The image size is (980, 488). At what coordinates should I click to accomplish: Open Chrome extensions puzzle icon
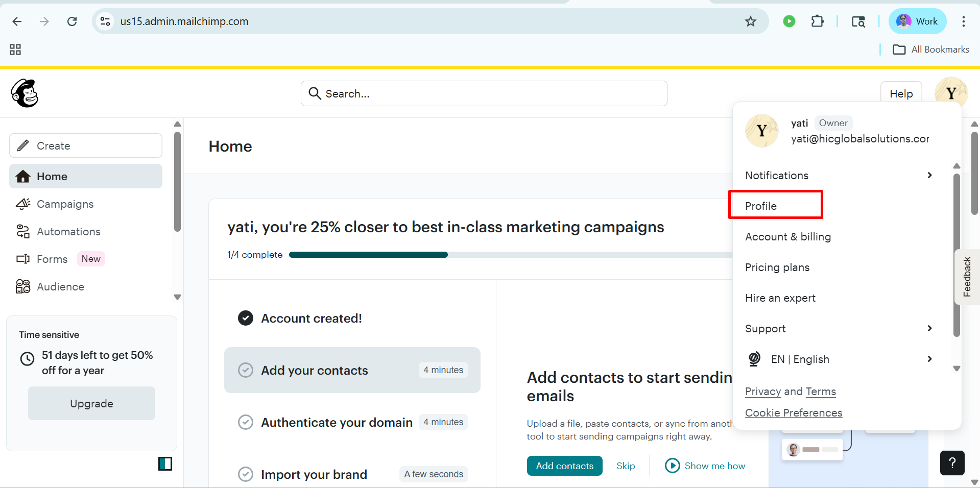(818, 21)
